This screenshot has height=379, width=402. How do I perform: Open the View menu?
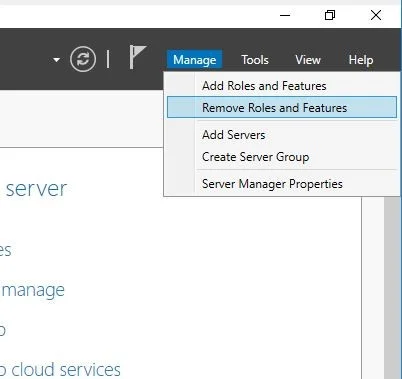(x=308, y=60)
